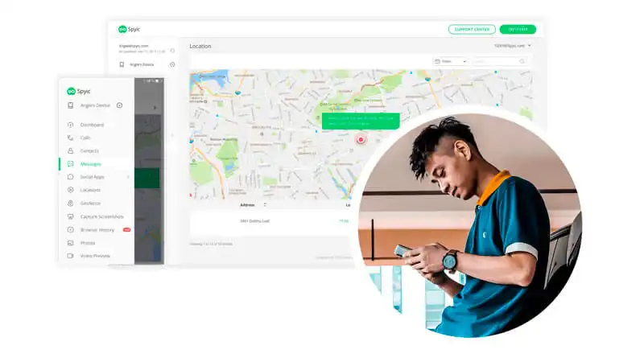This screenshot has width=644, height=362.
Task: Open the device switcher arrow in desktop sidebar
Action: click(172, 64)
